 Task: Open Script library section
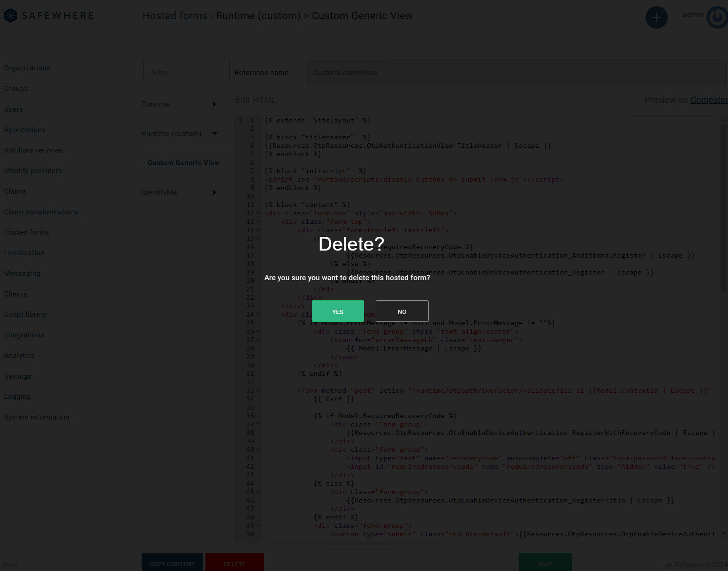point(25,314)
